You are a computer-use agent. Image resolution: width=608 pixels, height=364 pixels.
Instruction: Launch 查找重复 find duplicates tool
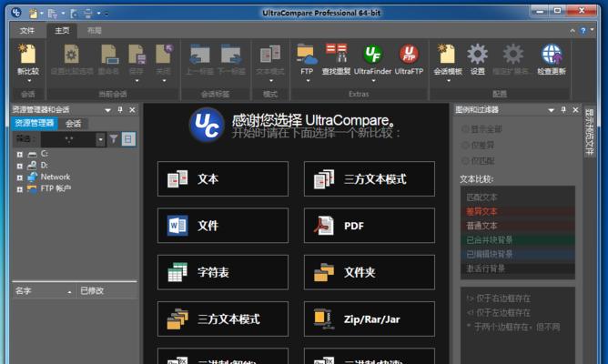(x=336, y=55)
